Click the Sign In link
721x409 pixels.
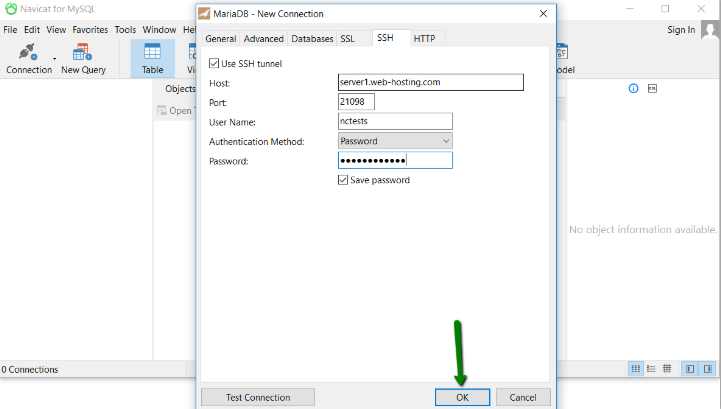point(681,29)
